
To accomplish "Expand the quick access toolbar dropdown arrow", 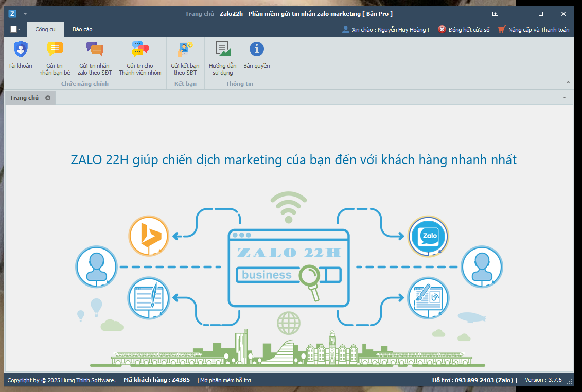I will click(x=25, y=14).
